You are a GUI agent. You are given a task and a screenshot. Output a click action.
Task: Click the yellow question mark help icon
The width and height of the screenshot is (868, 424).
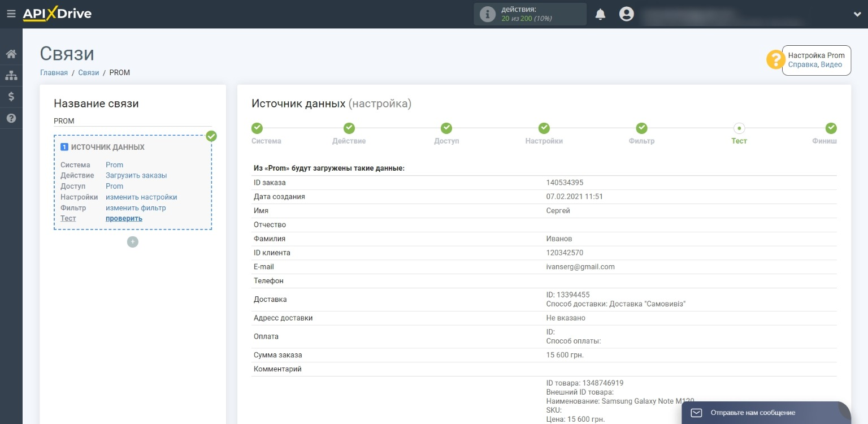point(775,60)
